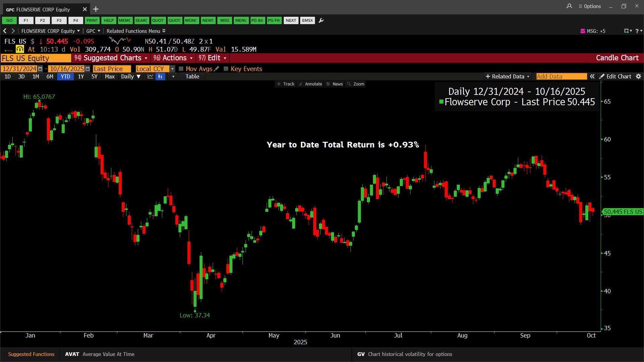Viewport: 644px width, 362px height.
Task: Open the Daily periodicity dropdown
Action: coord(131,76)
